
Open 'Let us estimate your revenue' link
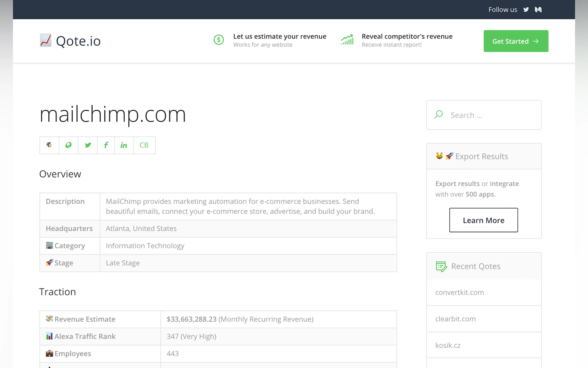click(x=280, y=36)
